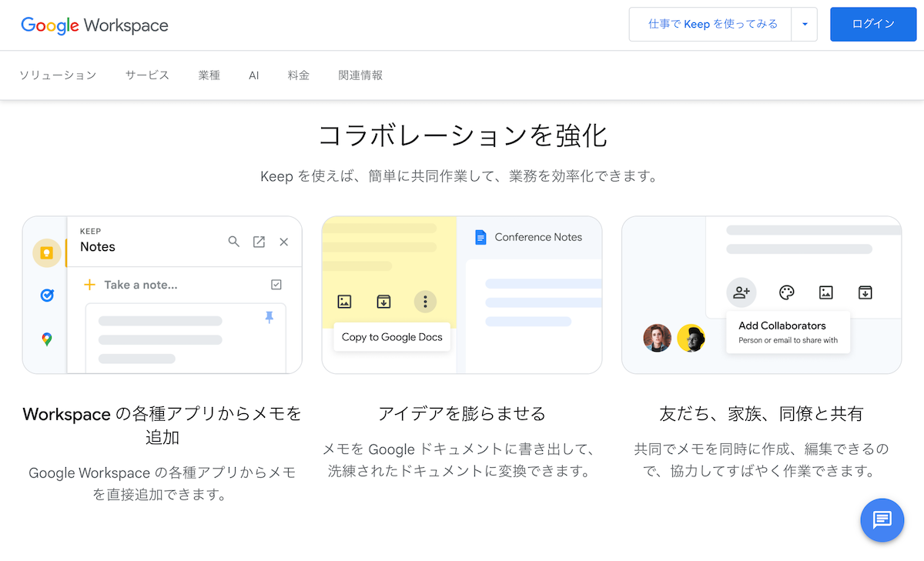Click the Add Collaborators popup label

pos(782,326)
